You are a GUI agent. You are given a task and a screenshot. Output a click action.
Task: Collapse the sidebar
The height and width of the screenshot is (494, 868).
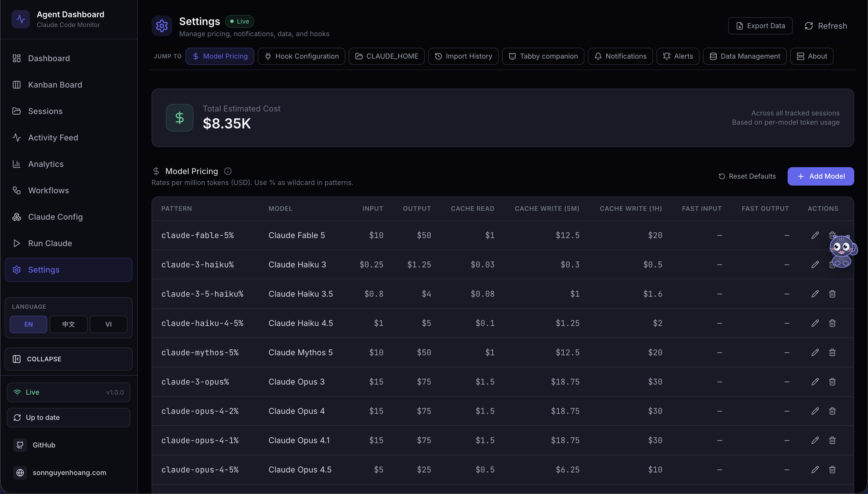(69, 359)
